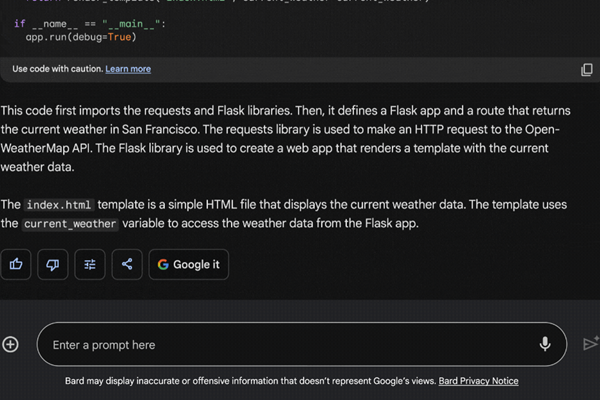Image resolution: width=600 pixels, height=400 pixels.
Task: Copy the code block using the copy icon
Action: tap(587, 69)
